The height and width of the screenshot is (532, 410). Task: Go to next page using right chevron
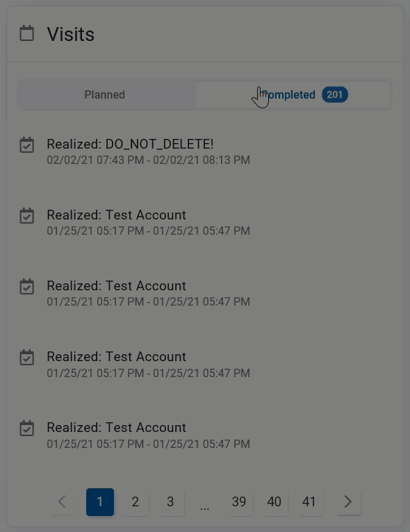347,502
